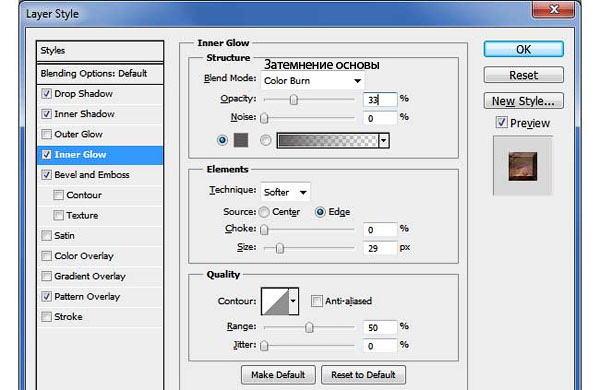This screenshot has width=600, height=390.
Task: Uncheck the Inner Glow checkbox
Action: [x=46, y=154]
